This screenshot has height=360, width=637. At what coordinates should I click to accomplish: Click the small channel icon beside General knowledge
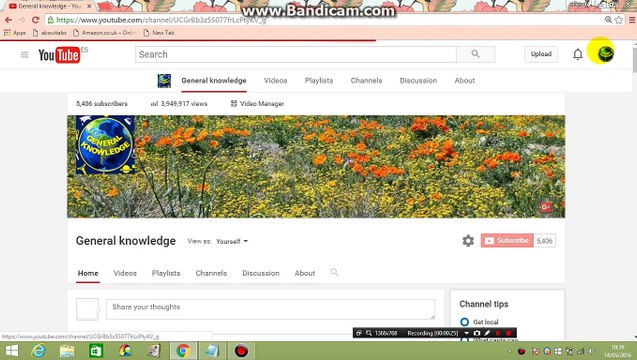164,81
